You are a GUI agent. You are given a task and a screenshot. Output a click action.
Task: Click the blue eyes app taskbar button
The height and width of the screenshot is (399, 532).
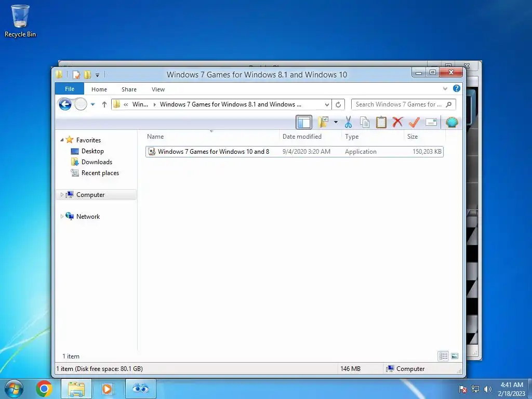(141, 389)
